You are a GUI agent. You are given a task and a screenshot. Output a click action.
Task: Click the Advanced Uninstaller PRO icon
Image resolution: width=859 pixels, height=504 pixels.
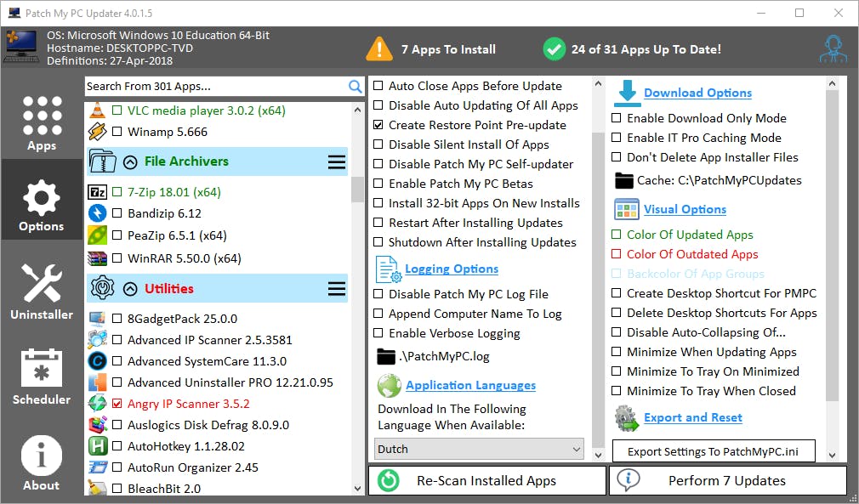[97, 382]
